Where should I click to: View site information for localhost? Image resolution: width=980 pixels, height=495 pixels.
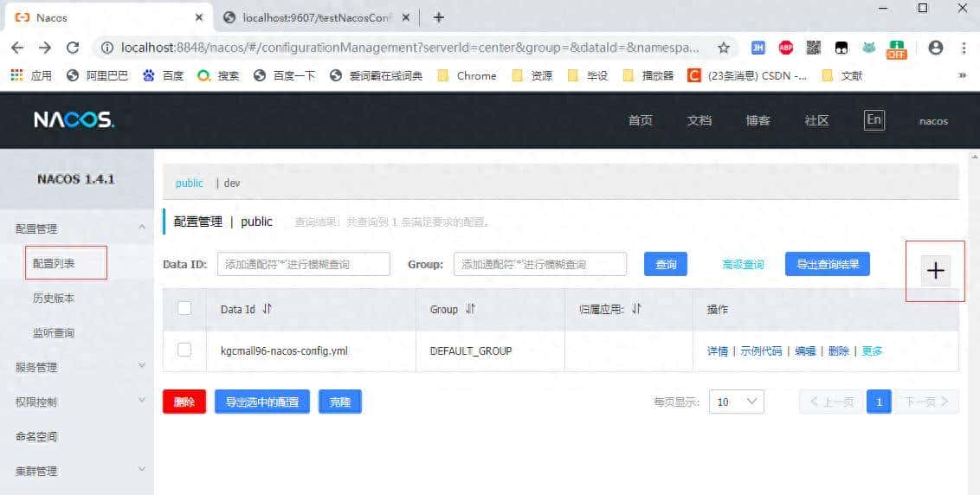[106, 48]
